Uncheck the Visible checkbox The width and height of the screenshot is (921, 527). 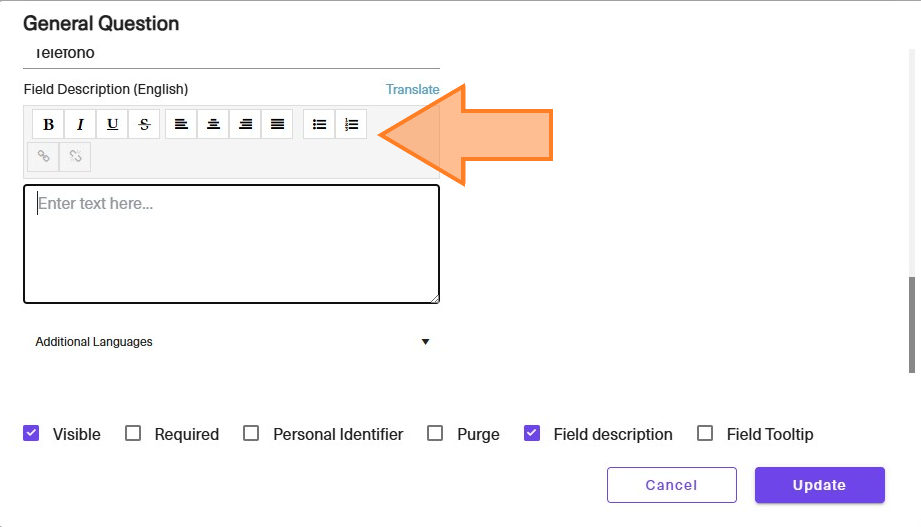tap(31, 434)
